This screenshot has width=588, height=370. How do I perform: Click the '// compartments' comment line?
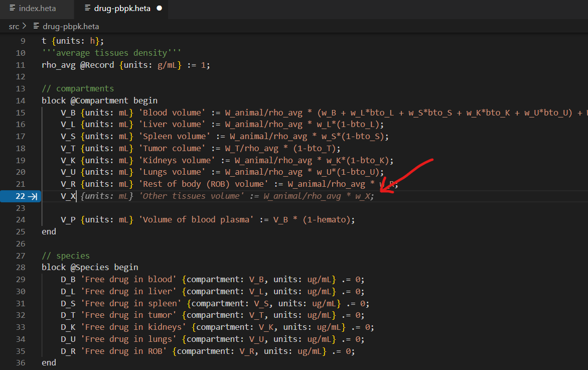coord(78,89)
